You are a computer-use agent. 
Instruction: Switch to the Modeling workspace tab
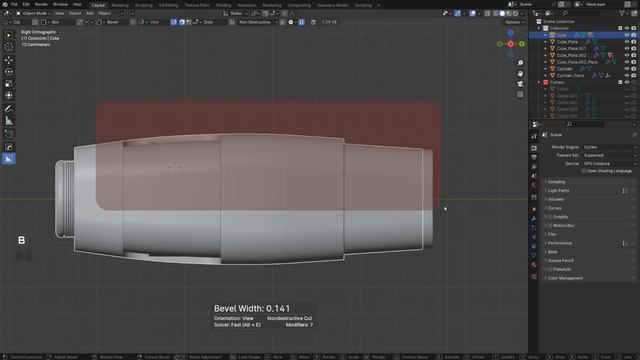(120, 5)
